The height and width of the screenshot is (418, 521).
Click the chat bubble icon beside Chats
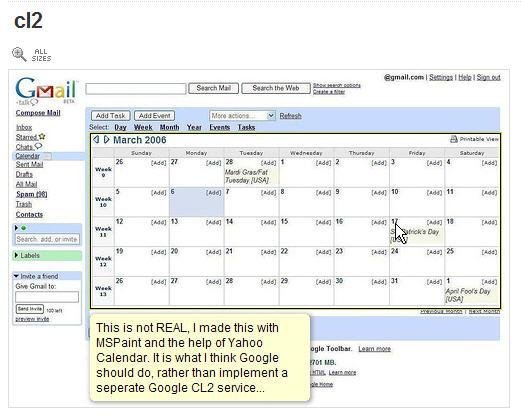click(x=38, y=146)
